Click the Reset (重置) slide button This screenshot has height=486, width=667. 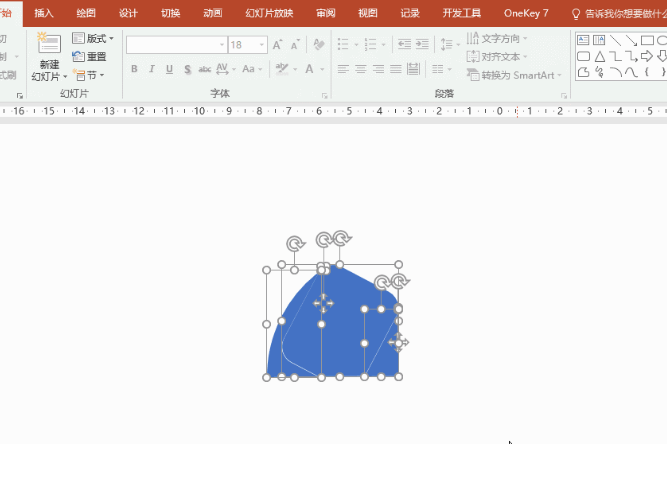(89, 57)
